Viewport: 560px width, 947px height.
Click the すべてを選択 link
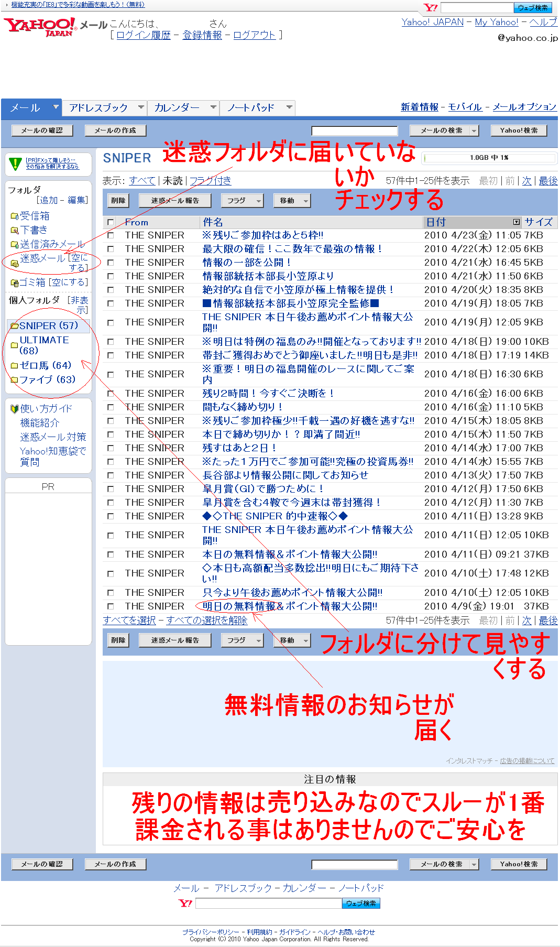pyautogui.click(x=129, y=621)
